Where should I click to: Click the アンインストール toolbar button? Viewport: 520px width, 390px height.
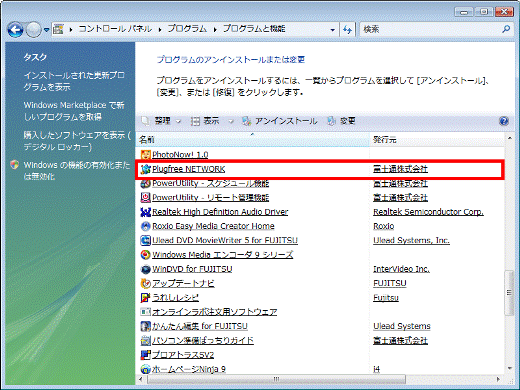point(280,121)
